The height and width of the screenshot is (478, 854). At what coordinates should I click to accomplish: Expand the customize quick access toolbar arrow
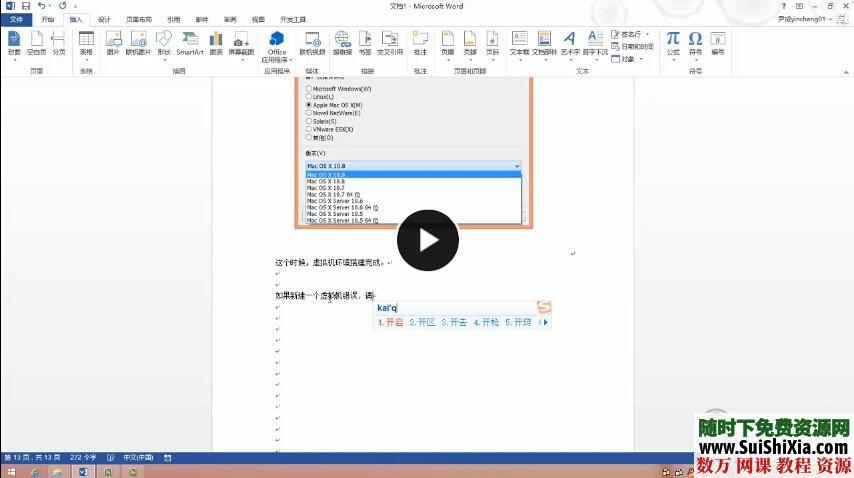click(75, 6)
